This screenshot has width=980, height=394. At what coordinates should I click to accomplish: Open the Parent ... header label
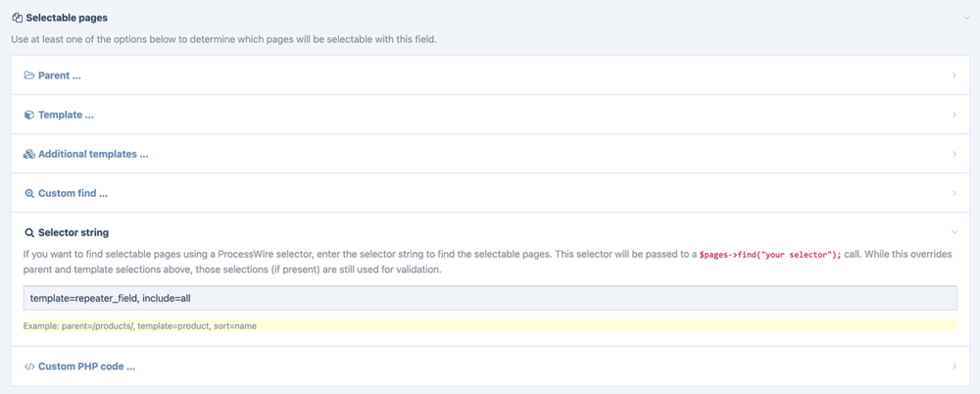tap(60, 75)
